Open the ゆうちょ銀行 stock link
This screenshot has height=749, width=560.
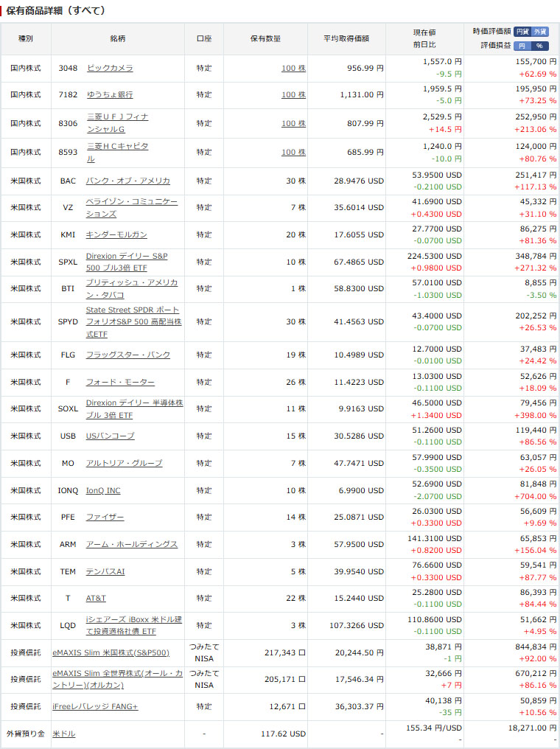[x=110, y=95]
